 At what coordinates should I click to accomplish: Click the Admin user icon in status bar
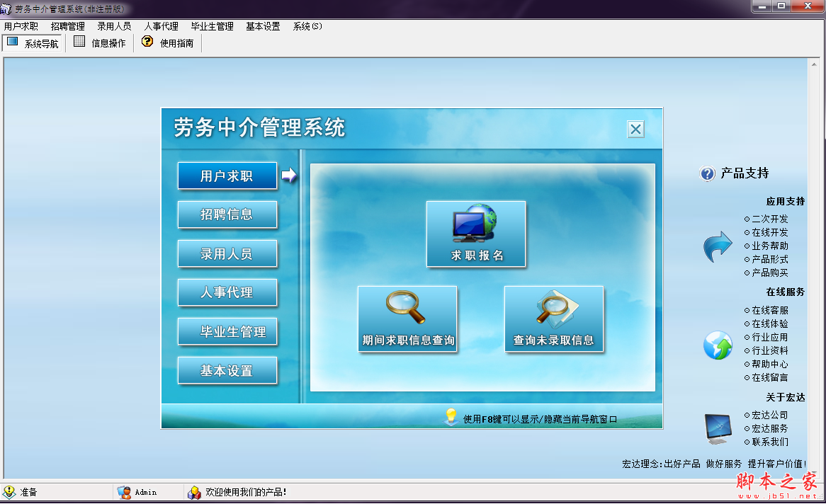tap(124, 492)
